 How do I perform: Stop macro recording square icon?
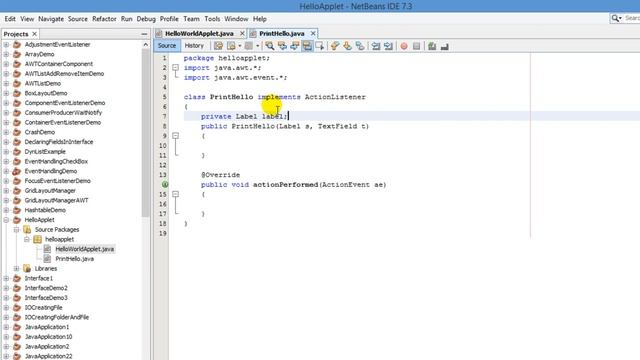(x=416, y=46)
